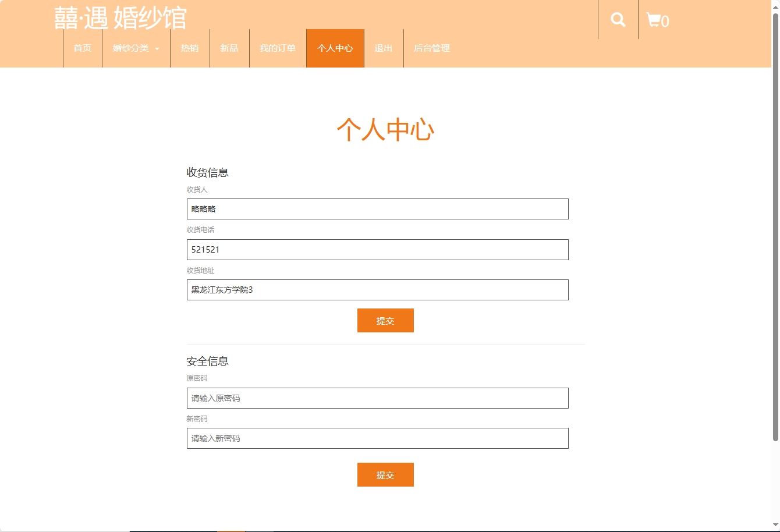This screenshot has width=780, height=532.
Task: Go to 首页 from the navigation bar
Action: click(82, 48)
